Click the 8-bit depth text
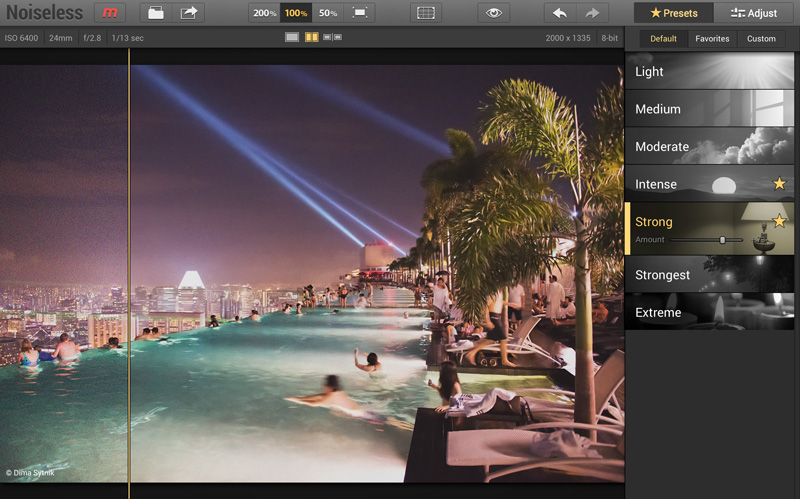Image resolution: width=800 pixels, height=499 pixels. [609, 38]
